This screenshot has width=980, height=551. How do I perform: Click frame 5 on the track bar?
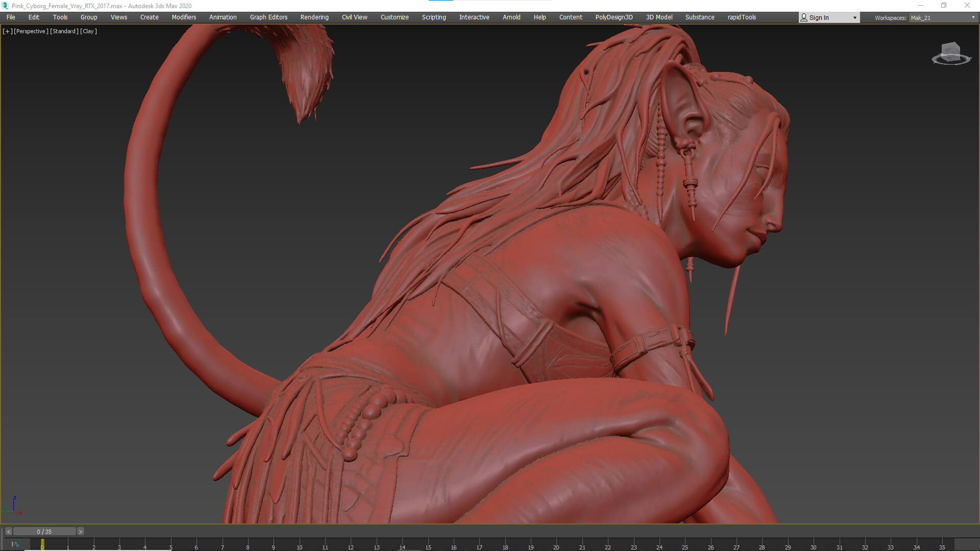(170, 545)
